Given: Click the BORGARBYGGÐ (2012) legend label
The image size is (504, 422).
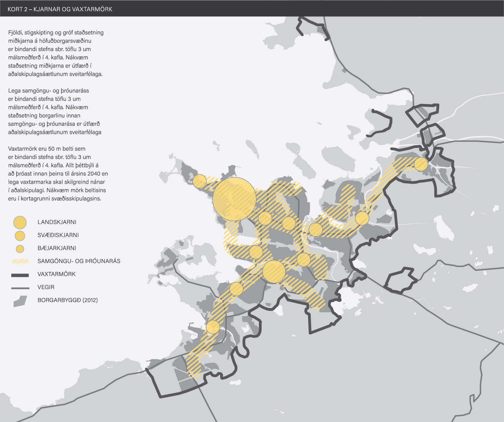Looking at the screenshot, I should [x=67, y=300].
